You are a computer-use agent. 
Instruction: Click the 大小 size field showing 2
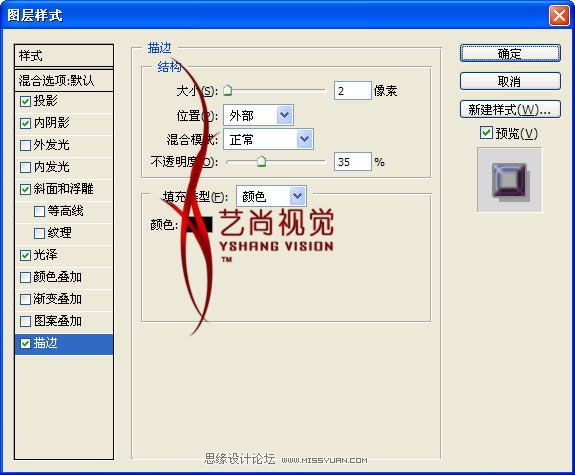(x=352, y=91)
